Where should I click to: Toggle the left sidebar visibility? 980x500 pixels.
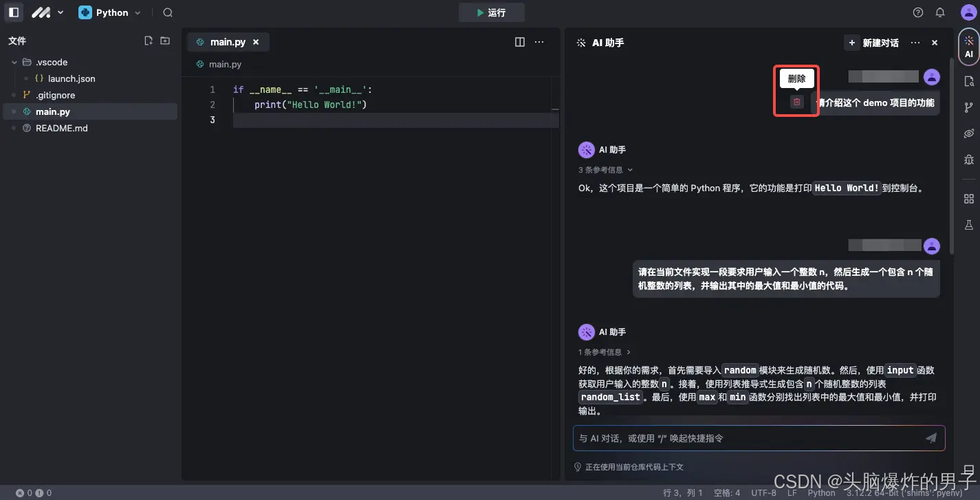[13, 12]
